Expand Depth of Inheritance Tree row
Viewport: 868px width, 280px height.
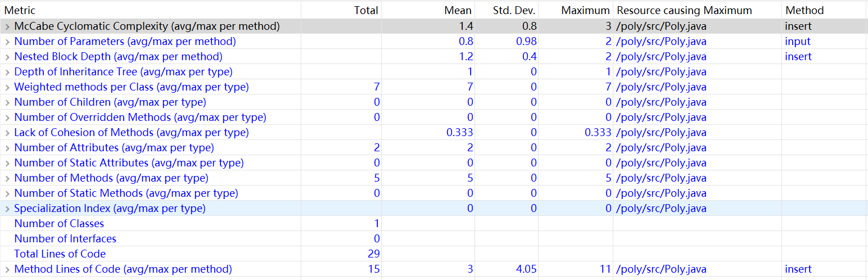point(7,72)
